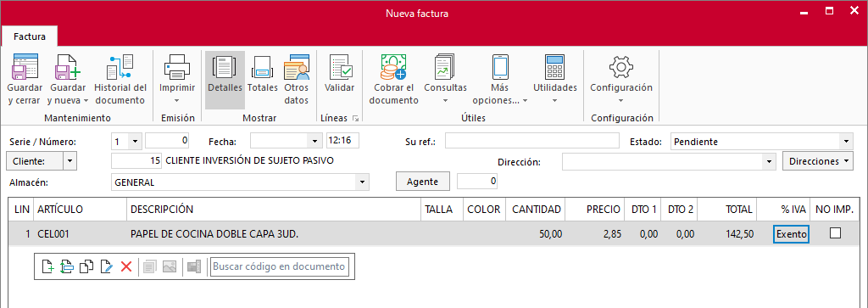The height and width of the screenshot is (308, 868).
Task: Click DTO 1 column header
Action: 643,210
